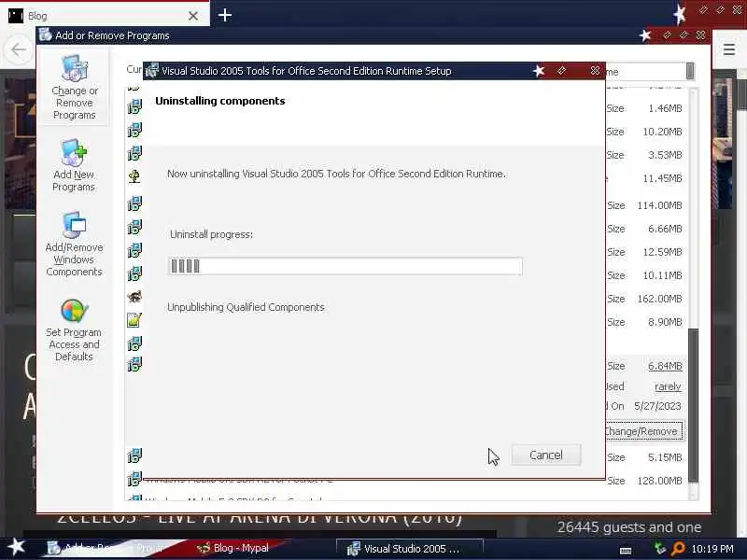
Task: Click installer icon in the 3.53MB row
Action: pyautogui.click(x=134, y=153)
